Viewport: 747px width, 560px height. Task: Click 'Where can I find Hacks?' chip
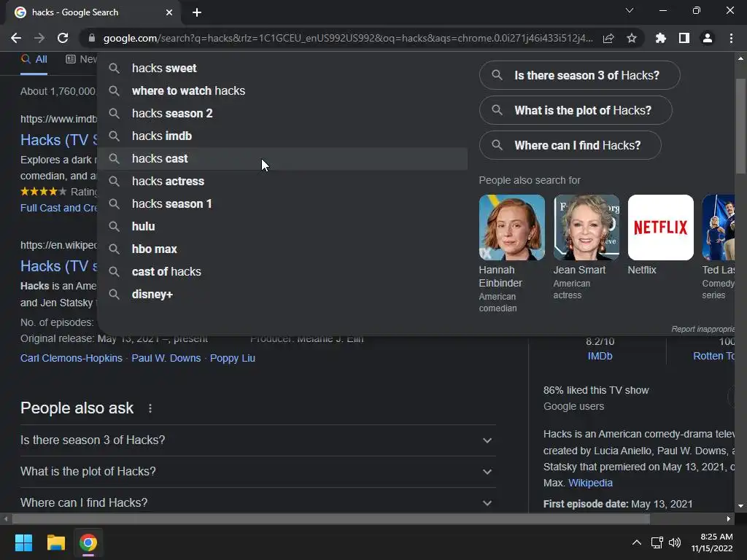[570, 145]
